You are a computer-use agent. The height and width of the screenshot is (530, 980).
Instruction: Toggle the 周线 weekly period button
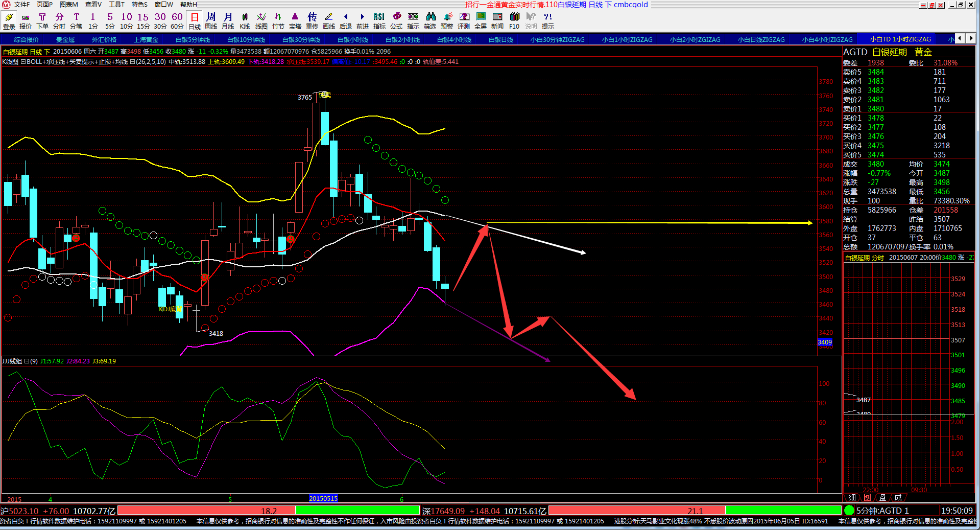coord(211,21)
